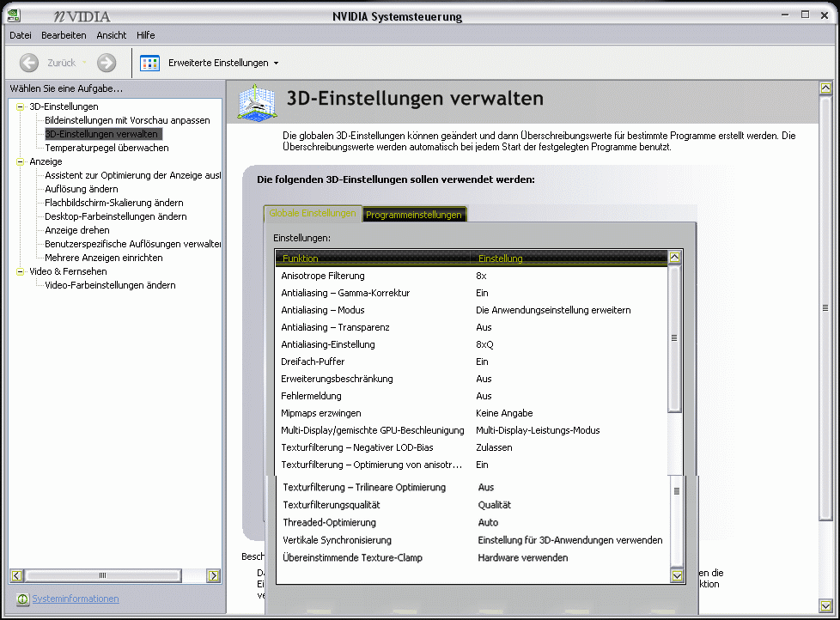Image resolution: width=840 pixels, height=620 pixels.
Task: Select the Vertikale Synchronisierung row
Action: [473, 540]
